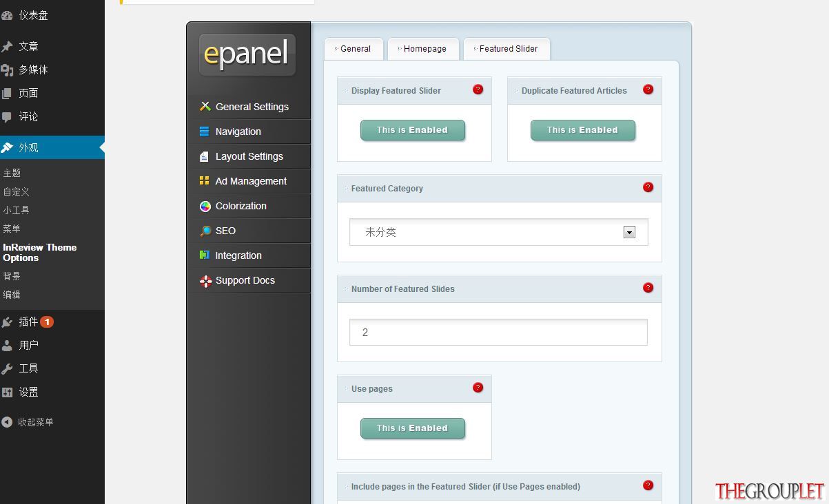Open the 编辑 editor submenu link
The image size is (829, 504).
[12, 295]
